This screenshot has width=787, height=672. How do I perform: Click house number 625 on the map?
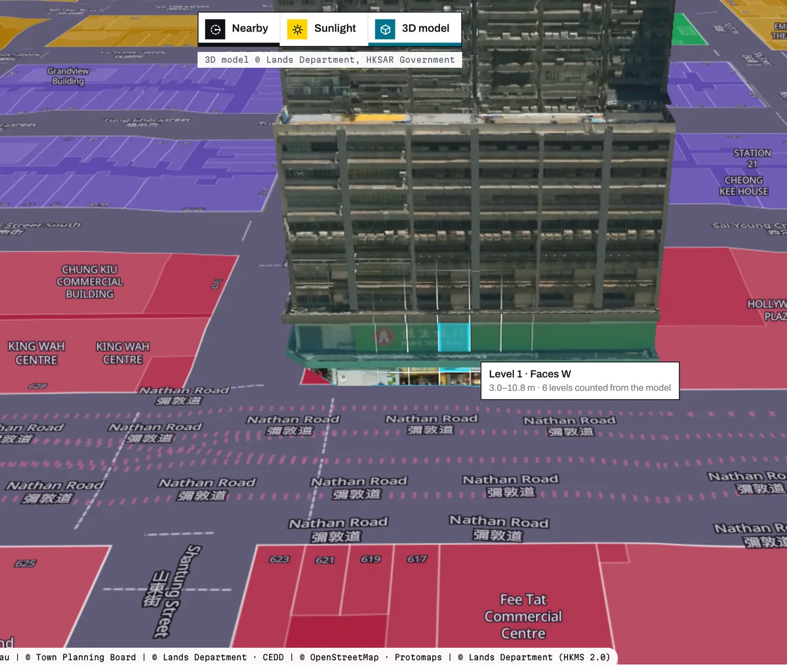(x=25, y=563)
